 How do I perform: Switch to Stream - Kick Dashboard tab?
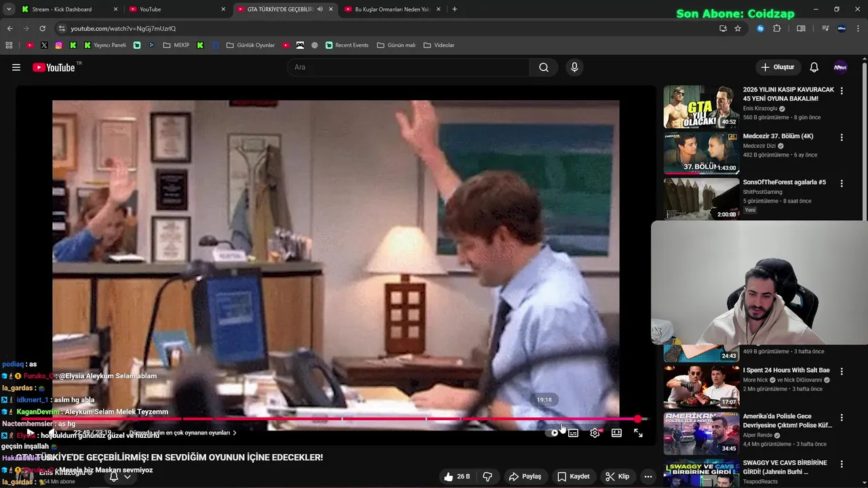pyautogui.click(x=70, y=9)
